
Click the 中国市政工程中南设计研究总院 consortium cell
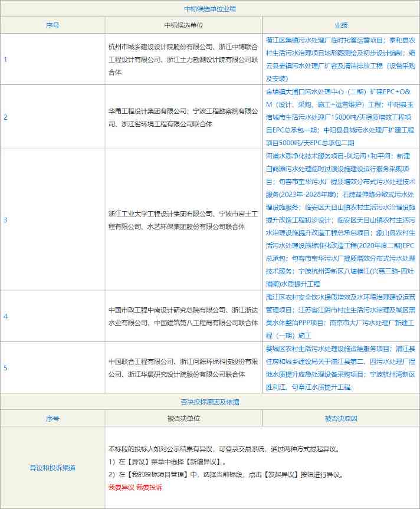(183, 316)
